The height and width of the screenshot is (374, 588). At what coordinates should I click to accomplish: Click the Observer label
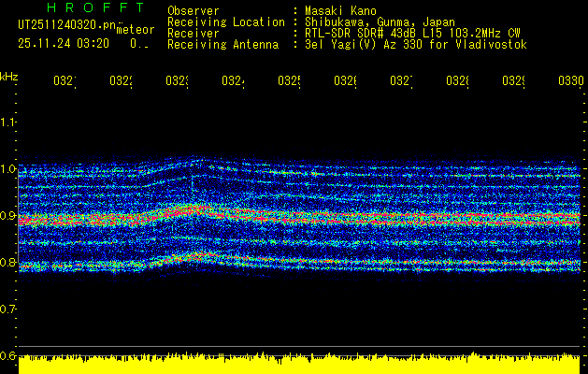point(194,11)
